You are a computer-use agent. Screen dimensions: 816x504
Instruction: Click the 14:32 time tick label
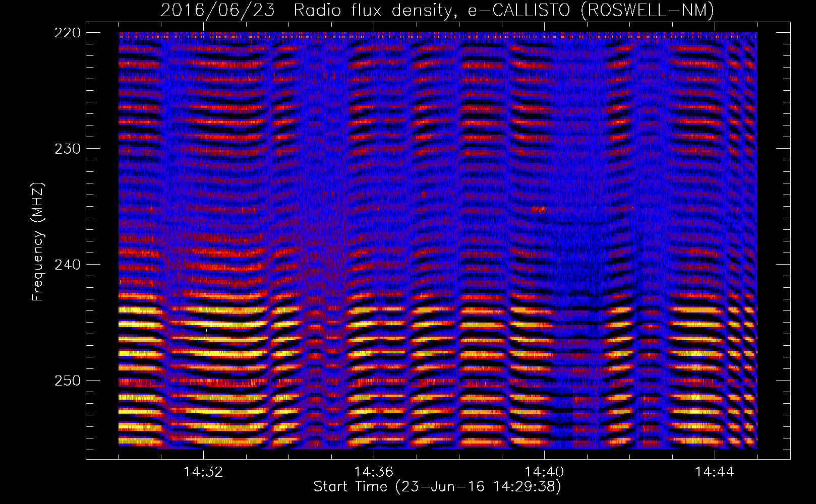tap(203, 472)
